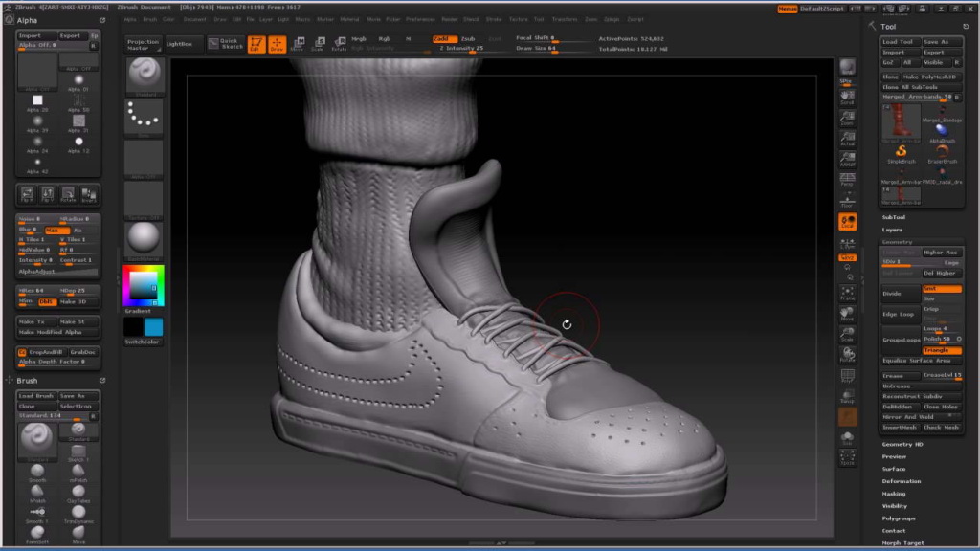The width and height of the screenshot is (980, 551).
Task: Click the Actual size icon
Action: coord(848,138)
